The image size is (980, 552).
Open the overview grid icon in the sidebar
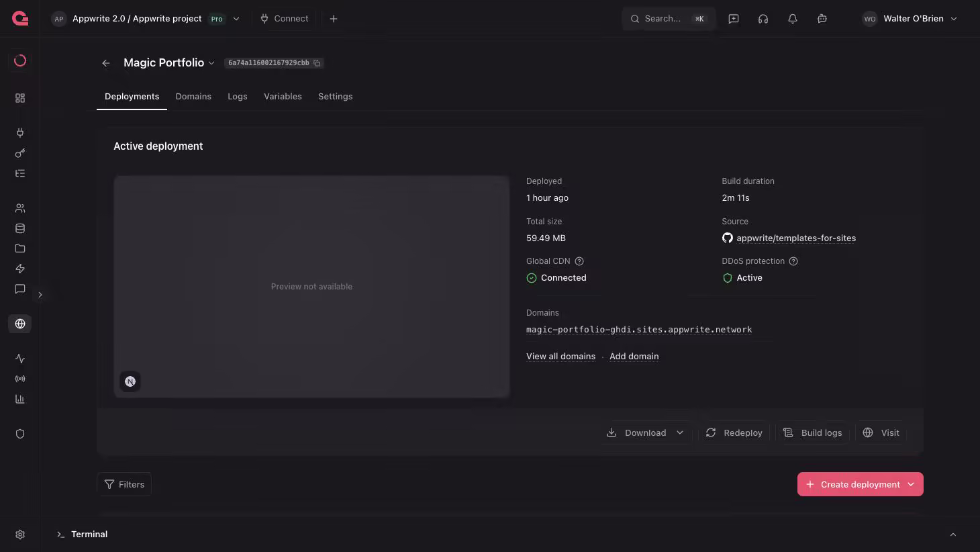20,98
